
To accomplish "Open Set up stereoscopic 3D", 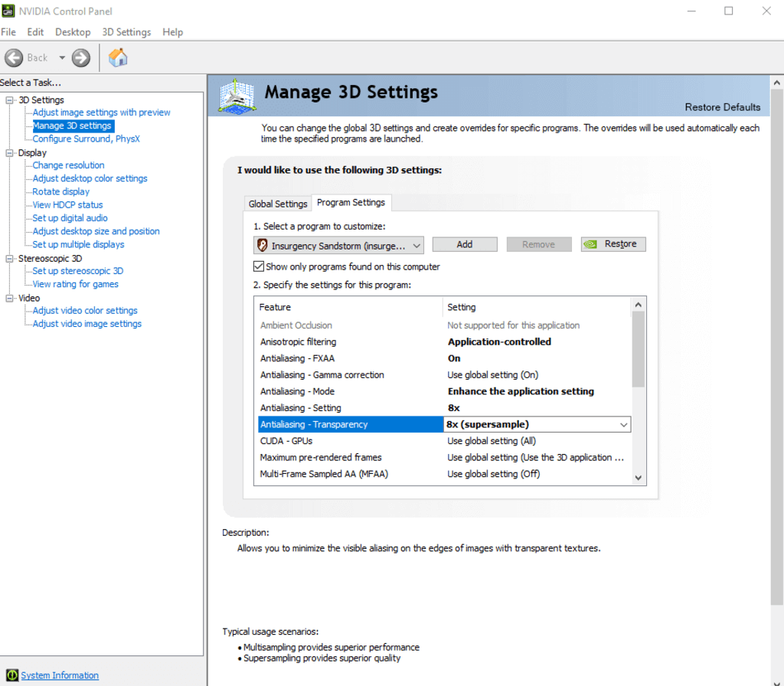I will [x=78, y=271].
